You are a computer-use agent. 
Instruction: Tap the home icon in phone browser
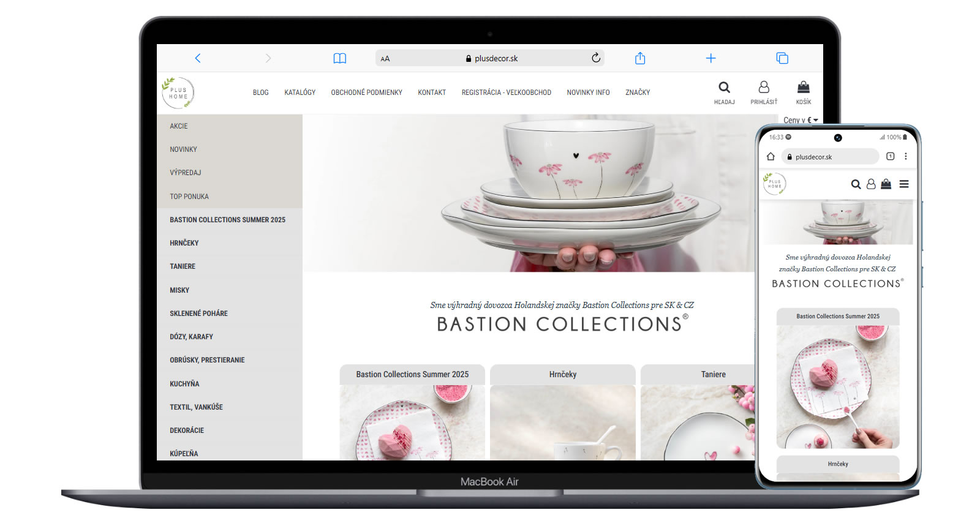click(x=771, y=157)
